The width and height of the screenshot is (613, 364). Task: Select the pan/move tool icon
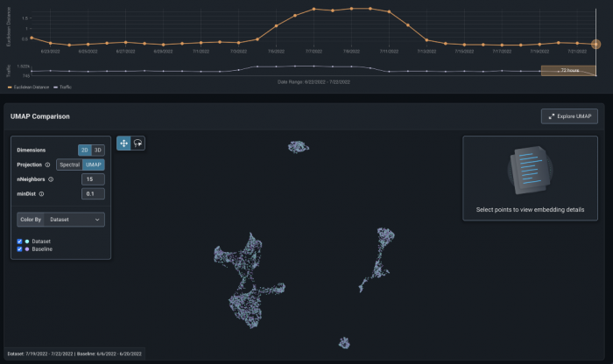point(123,143)
